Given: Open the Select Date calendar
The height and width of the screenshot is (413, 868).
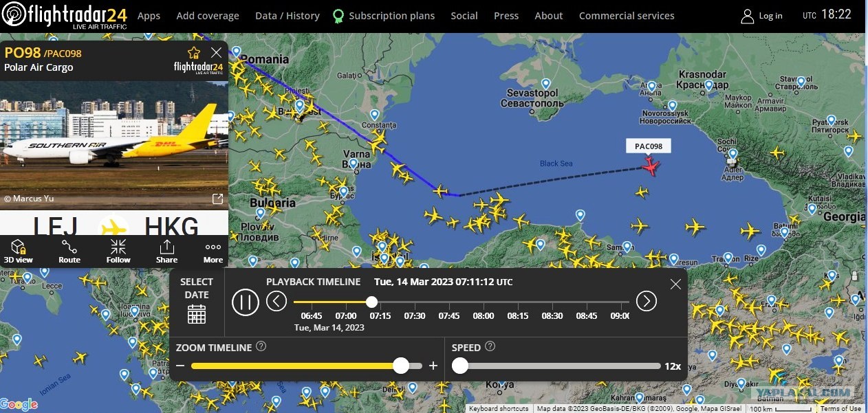Looking at the screenshot, I should [x=197, y=313].
